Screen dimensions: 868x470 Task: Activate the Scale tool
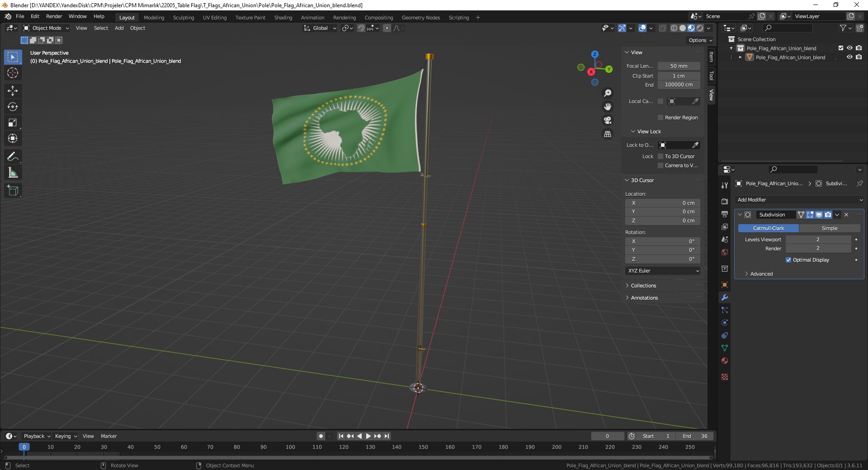[x=13, y=122]
